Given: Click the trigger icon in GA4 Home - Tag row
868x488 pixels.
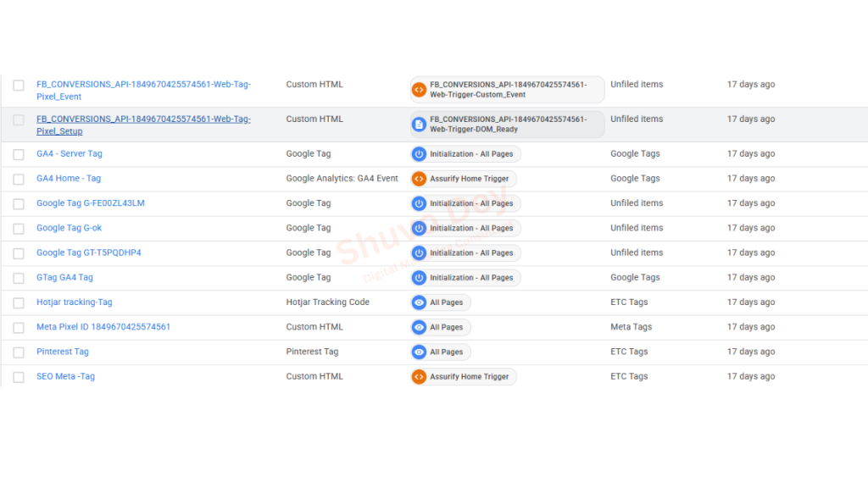Looking at the screenshot, I should coord(419,179).
